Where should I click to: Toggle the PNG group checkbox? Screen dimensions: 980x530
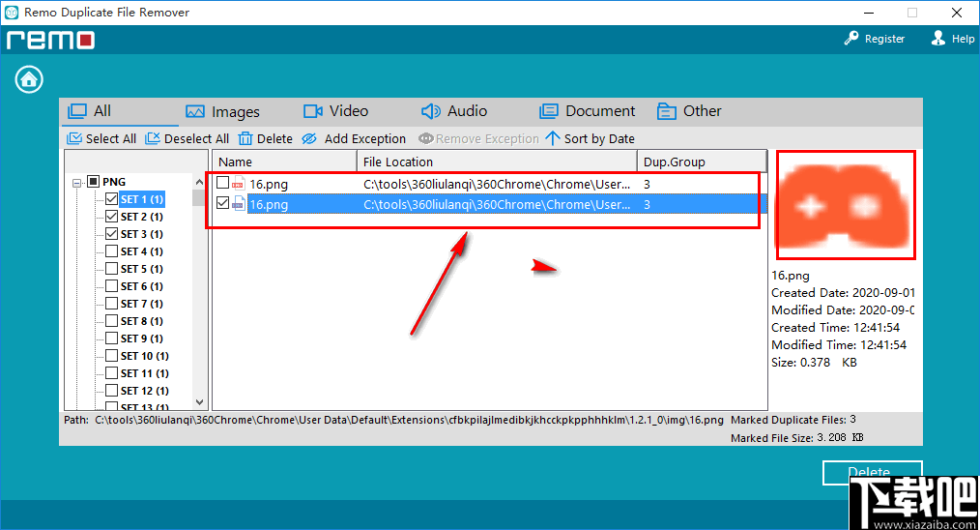pyautogui.click(x=93, y=182)
